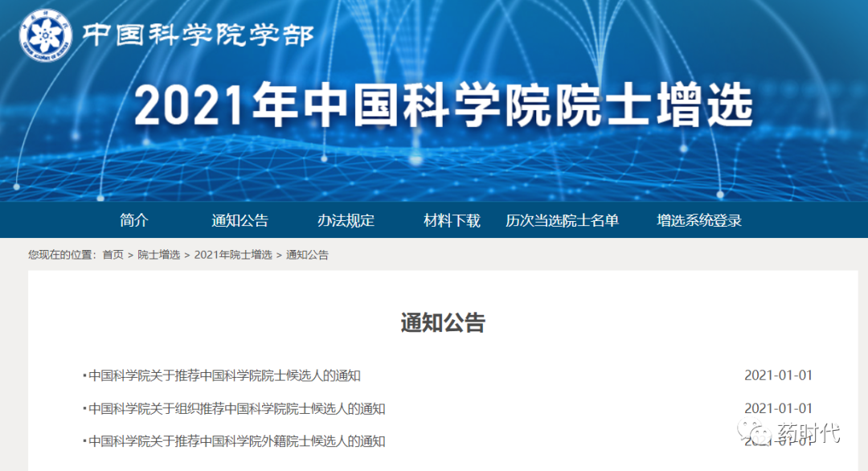Click the 中国科学院学部 header title text
This screenshot has width=868, height=471.
199,35
